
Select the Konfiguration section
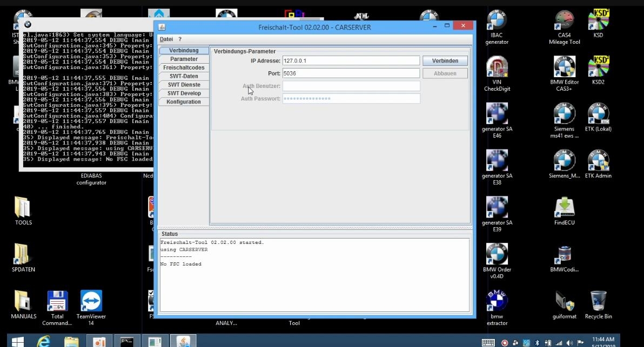tap(184, 101)
